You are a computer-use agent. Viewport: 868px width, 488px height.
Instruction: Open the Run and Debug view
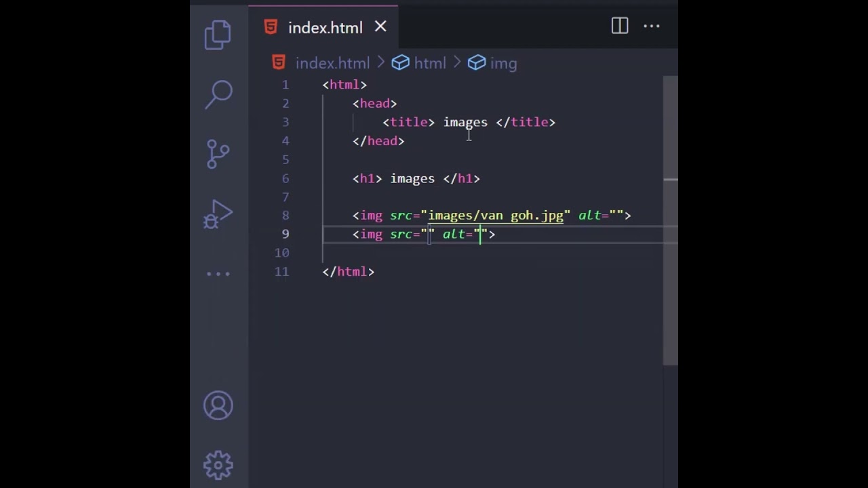(218, 214)
